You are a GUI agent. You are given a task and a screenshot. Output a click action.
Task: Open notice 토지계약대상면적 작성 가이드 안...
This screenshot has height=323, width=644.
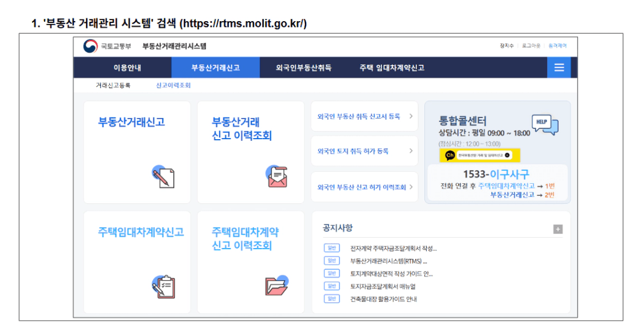click(x=392, y=274)
